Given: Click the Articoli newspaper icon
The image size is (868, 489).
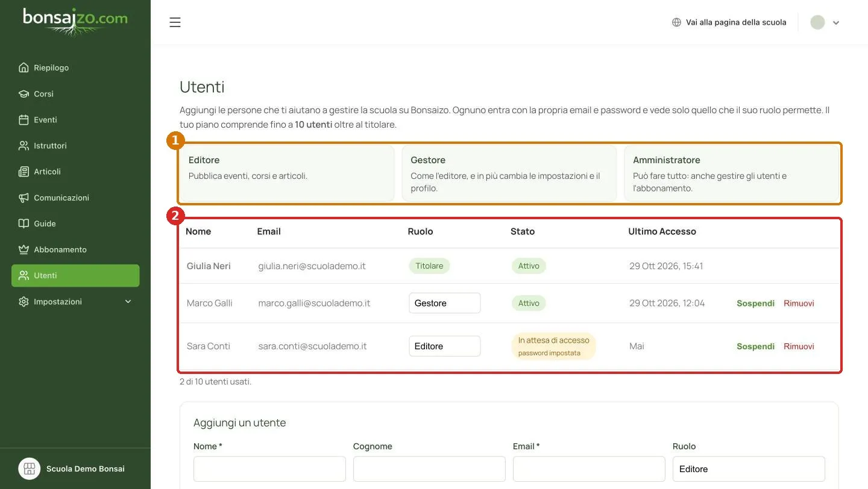Looking at the screenshot, I should pos(24,172).
